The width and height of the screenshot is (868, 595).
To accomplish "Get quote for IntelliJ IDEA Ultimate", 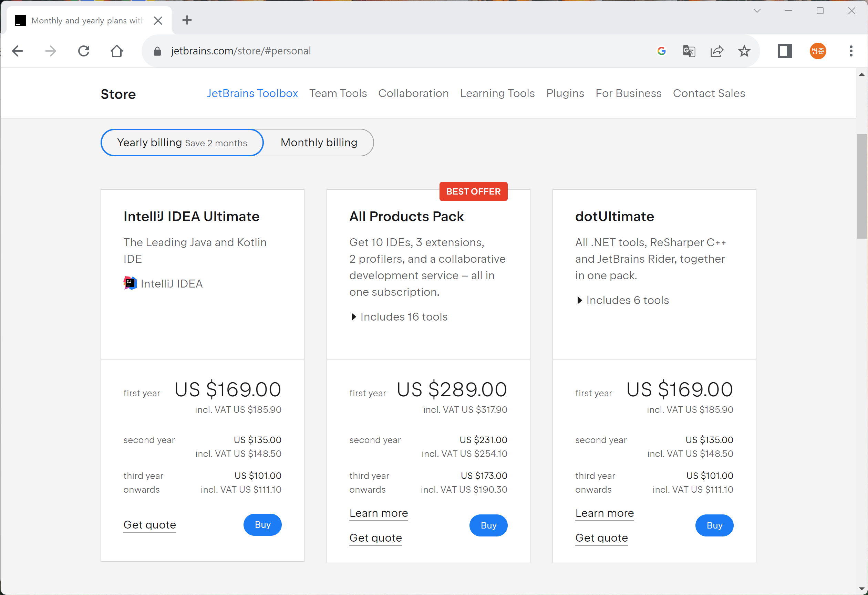I will [149, 525].
